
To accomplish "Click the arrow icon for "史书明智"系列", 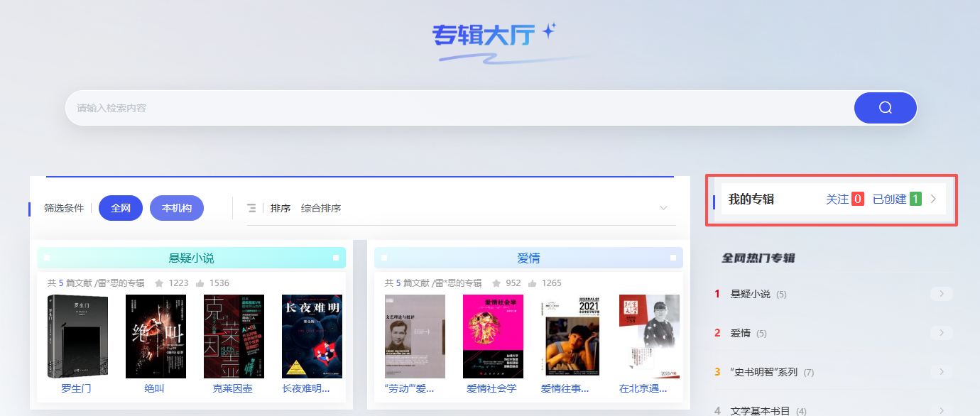I will 941,371.
